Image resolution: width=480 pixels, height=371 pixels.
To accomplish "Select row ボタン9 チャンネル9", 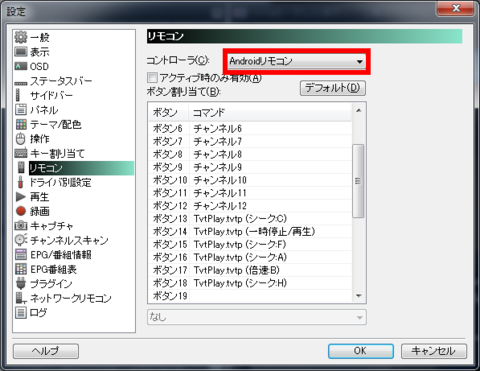I will pos(250,167).
